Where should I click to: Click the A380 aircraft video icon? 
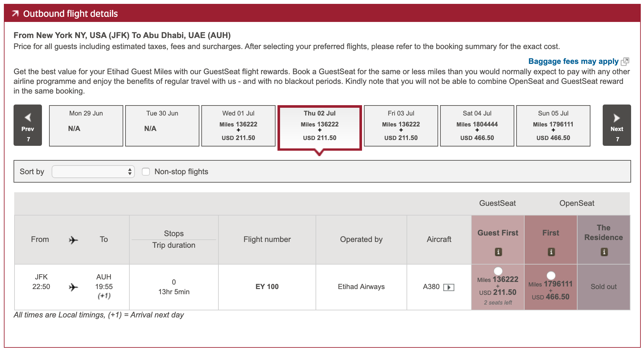click(449, 287)
